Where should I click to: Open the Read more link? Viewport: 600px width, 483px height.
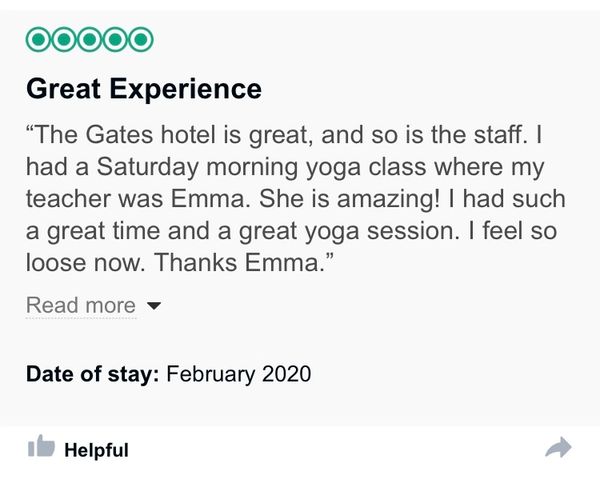pyautogui.click(x=80, y=305)
